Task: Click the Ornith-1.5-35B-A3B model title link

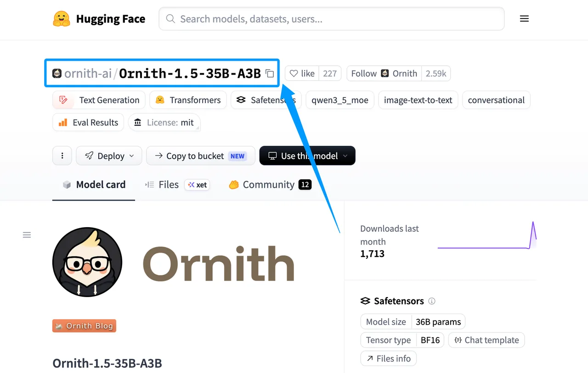Action: [190, 74]
